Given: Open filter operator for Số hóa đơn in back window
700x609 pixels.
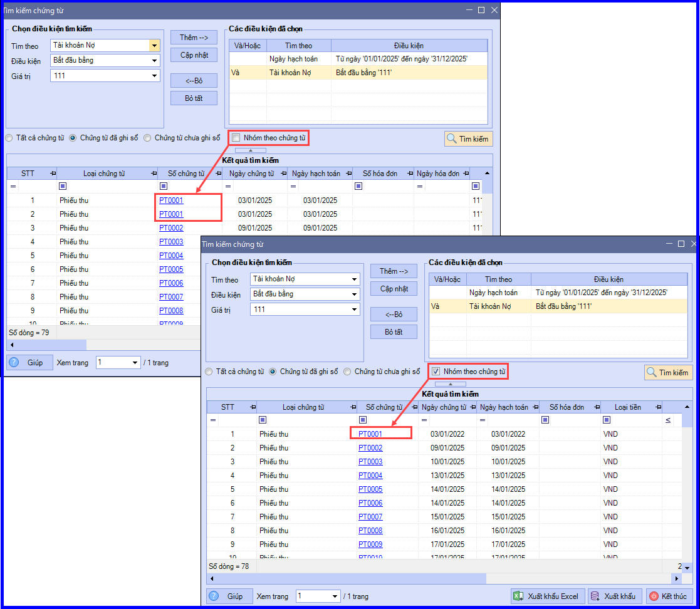Looking at the screenshot, I should coord(358,186).
